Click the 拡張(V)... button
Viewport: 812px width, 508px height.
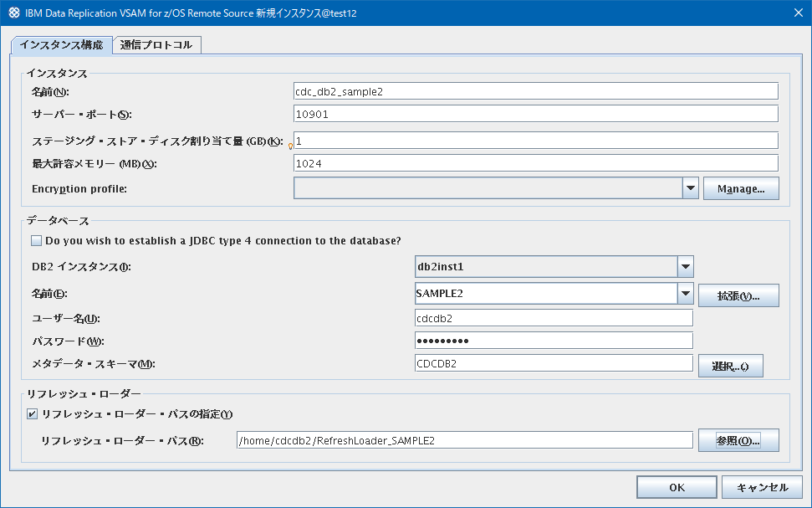738,296
